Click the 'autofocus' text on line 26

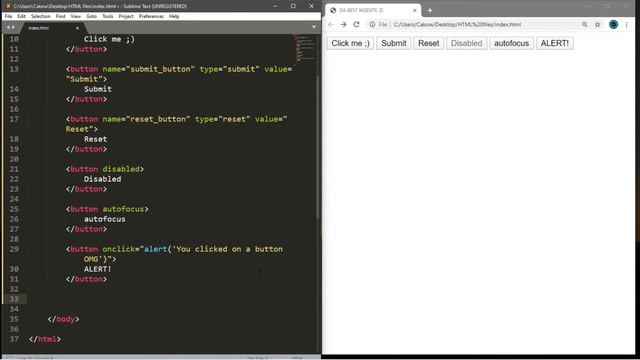(x=104, y=219)
